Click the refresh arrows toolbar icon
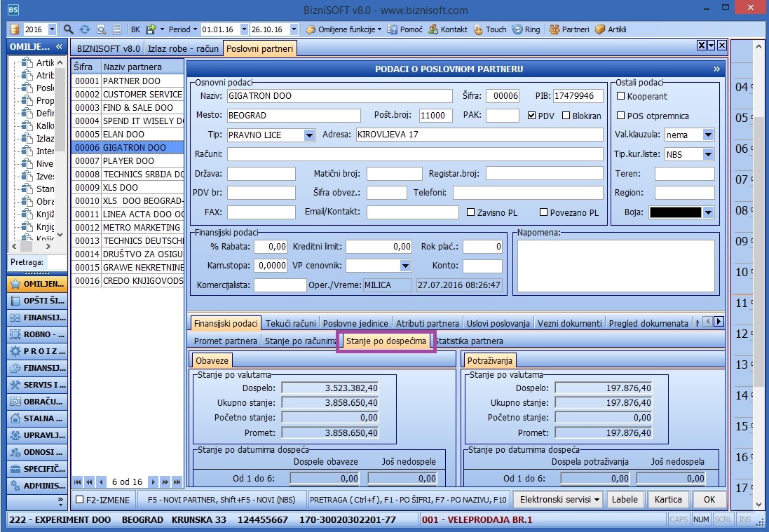Screen dimensions: 769x532 coord(85,29)
